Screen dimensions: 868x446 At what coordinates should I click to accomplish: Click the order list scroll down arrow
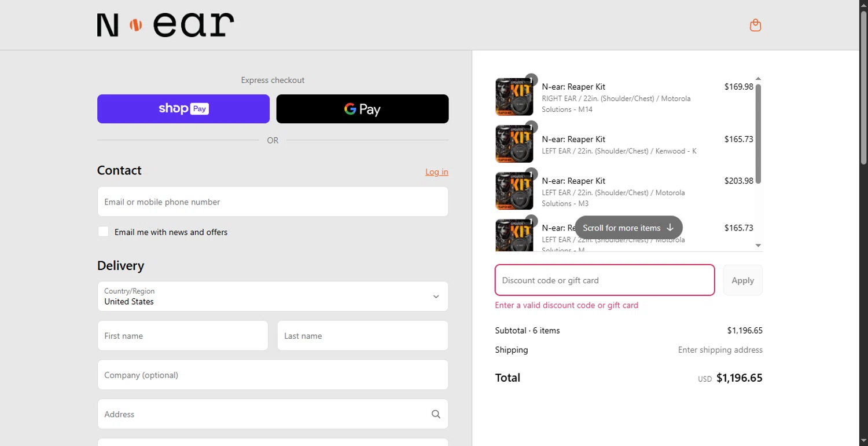pos(758,246)
